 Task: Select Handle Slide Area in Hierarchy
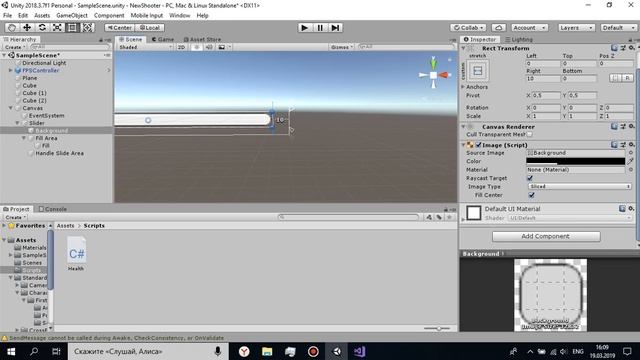[60, 153]
